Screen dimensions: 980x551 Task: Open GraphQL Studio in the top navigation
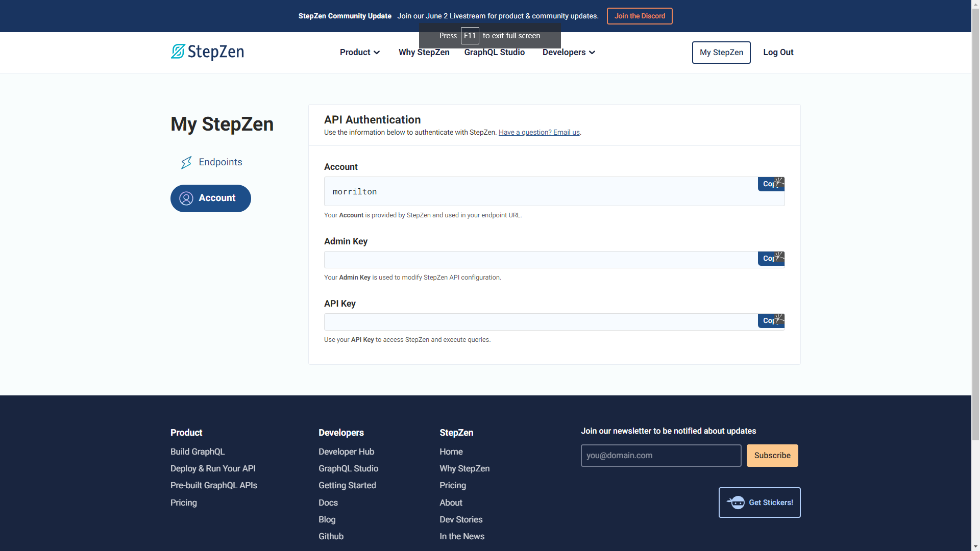494,53
